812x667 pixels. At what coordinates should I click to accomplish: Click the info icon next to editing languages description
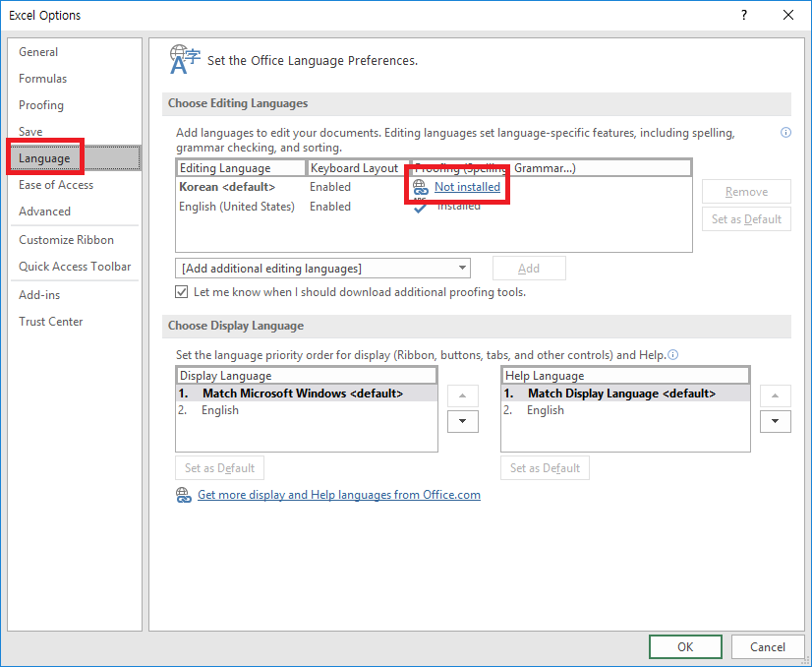[785, 132]
